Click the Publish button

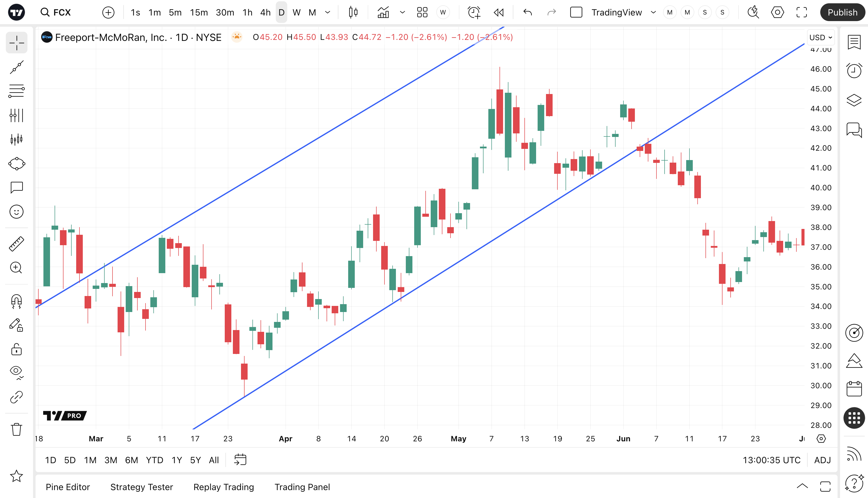[842, 13]
